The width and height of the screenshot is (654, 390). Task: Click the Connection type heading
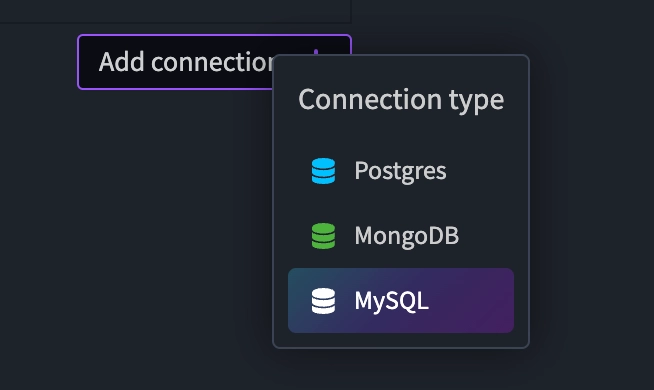click(401, 100)
